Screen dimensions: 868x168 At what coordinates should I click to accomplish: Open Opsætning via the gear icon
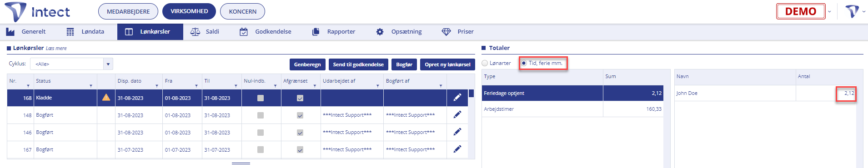click(x=380, y=32)
